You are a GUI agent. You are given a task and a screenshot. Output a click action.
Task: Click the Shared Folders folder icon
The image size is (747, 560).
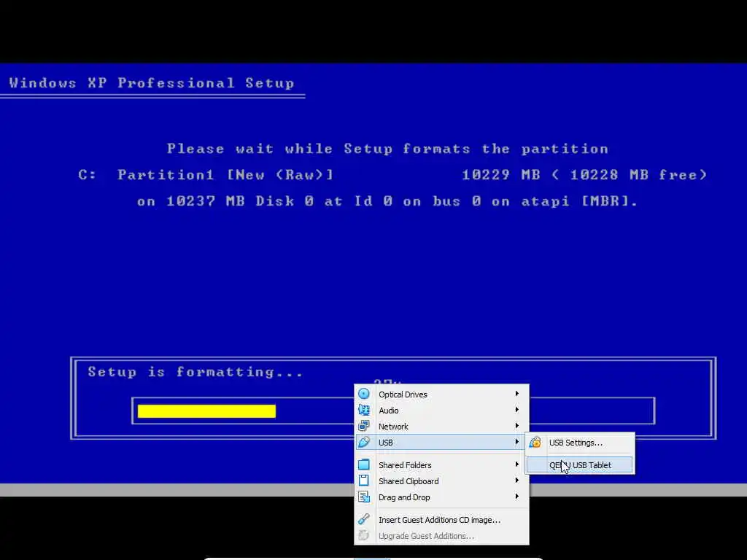364,464
